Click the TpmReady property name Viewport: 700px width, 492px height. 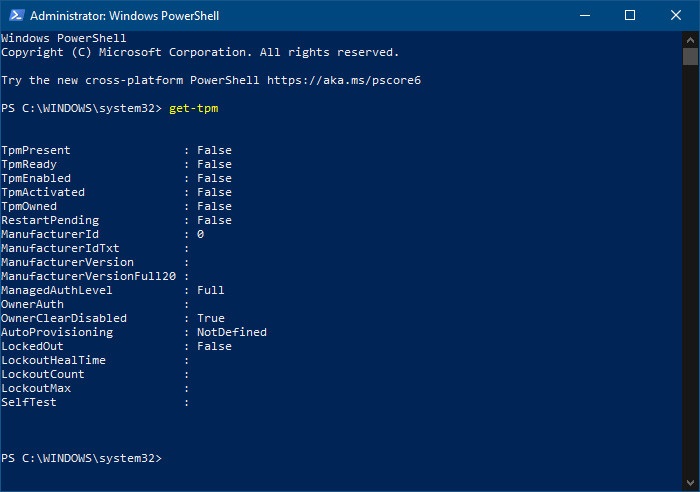coord(29,164)
